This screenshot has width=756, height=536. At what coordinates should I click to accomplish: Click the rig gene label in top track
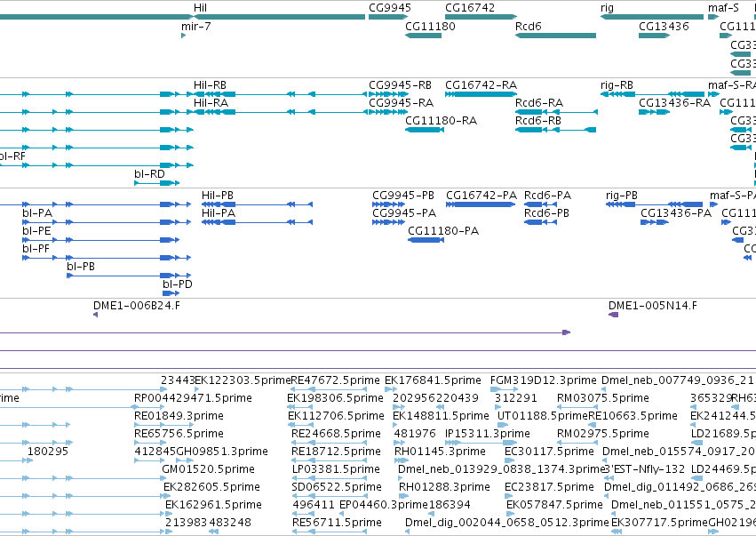click(x=607, y=8)
